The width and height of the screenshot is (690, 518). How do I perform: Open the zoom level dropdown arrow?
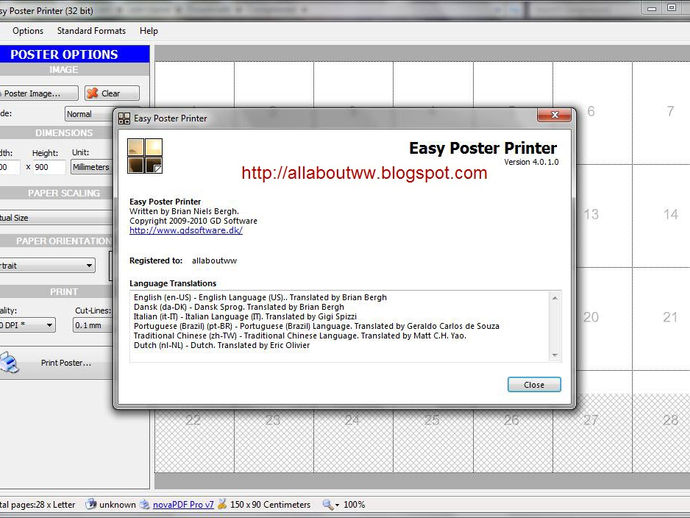pos(337,505)
